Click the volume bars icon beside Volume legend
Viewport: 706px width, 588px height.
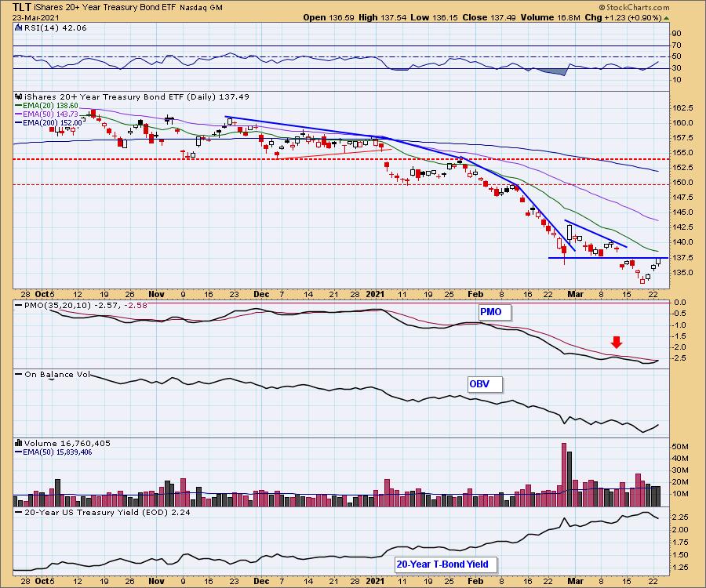(x=19, y=443)
